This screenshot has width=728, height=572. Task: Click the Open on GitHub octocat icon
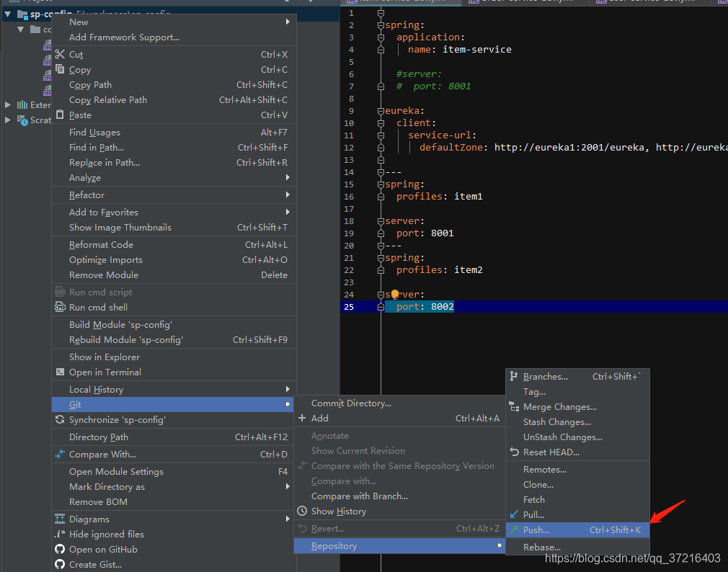pos(60,549)
